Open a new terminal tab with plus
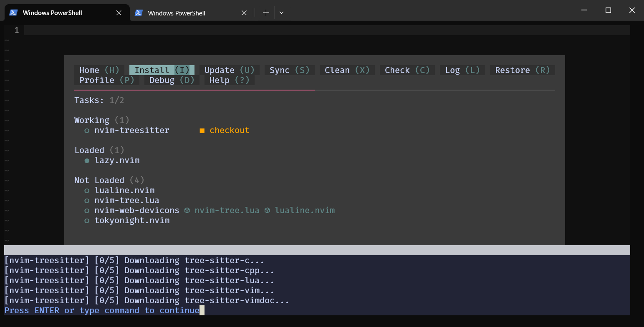 (x=266, y=13)
